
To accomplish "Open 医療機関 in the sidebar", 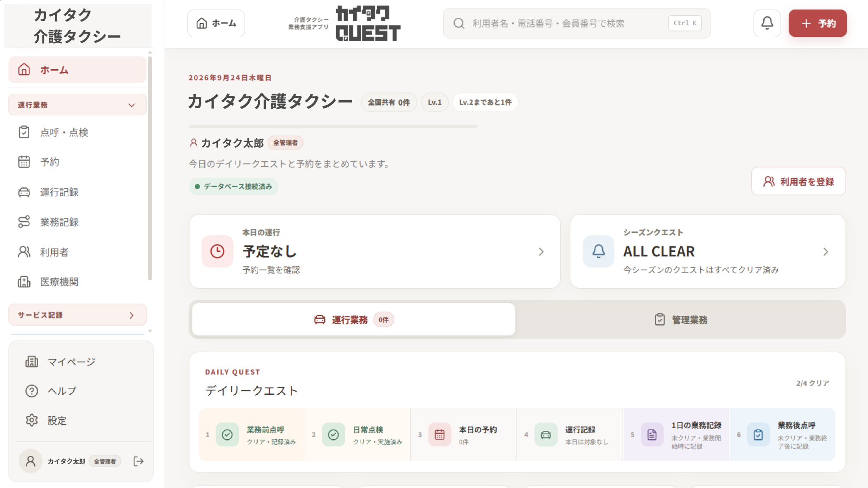I will (77, 282).
